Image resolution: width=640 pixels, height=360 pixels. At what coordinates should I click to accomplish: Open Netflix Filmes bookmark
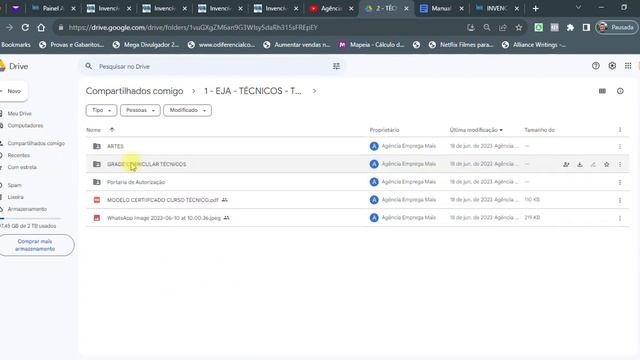[461, 45]
